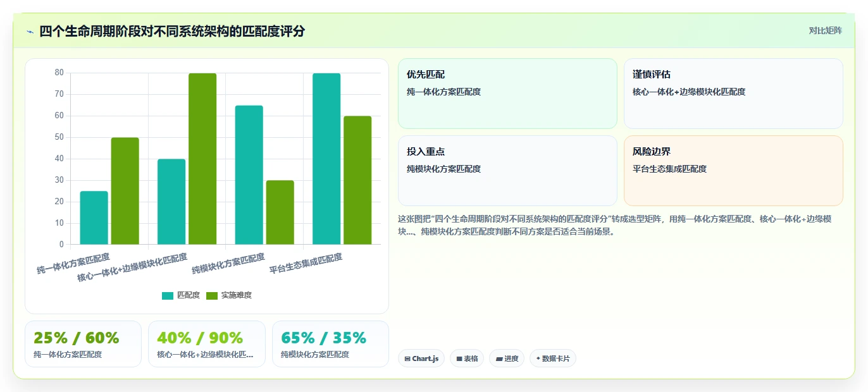
Task: Click the x-axis label 平台生态集成匹配度
Action: click(306, 264)
